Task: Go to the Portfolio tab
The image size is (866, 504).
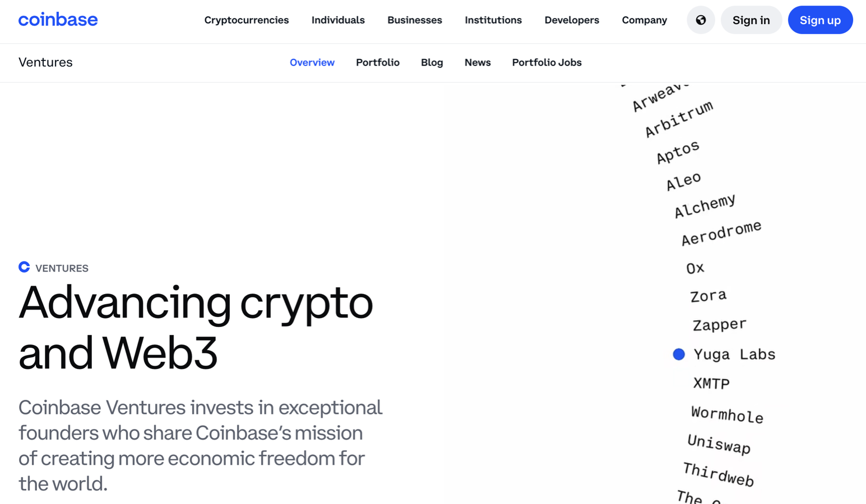Action: click(x=377, y=63)
